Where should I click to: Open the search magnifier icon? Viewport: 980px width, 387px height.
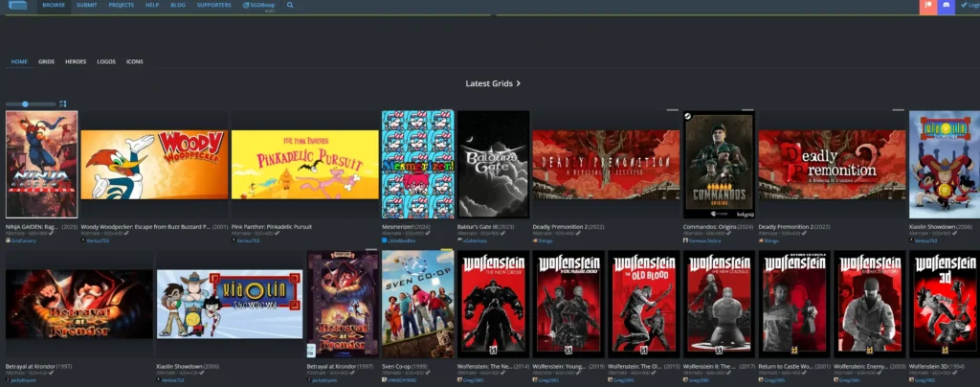[x=290, y=5]
